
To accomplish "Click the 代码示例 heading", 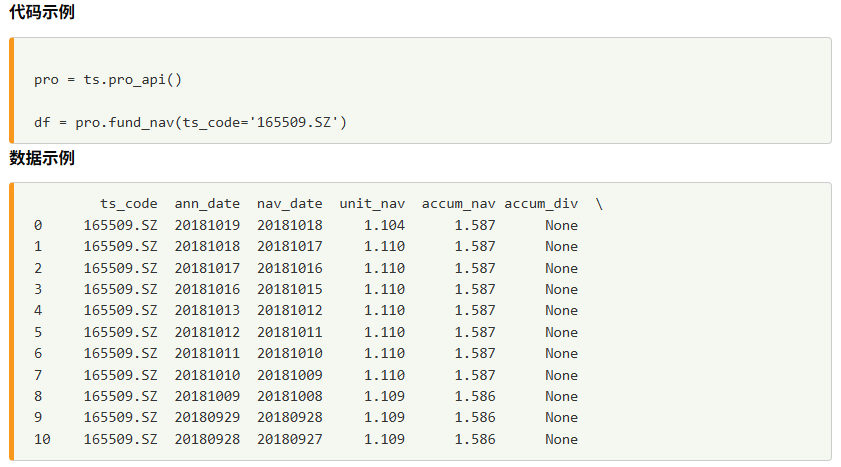I will tap(41, 13).
